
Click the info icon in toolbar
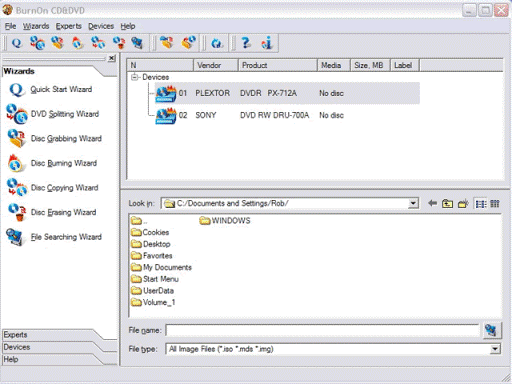[267, 43]
